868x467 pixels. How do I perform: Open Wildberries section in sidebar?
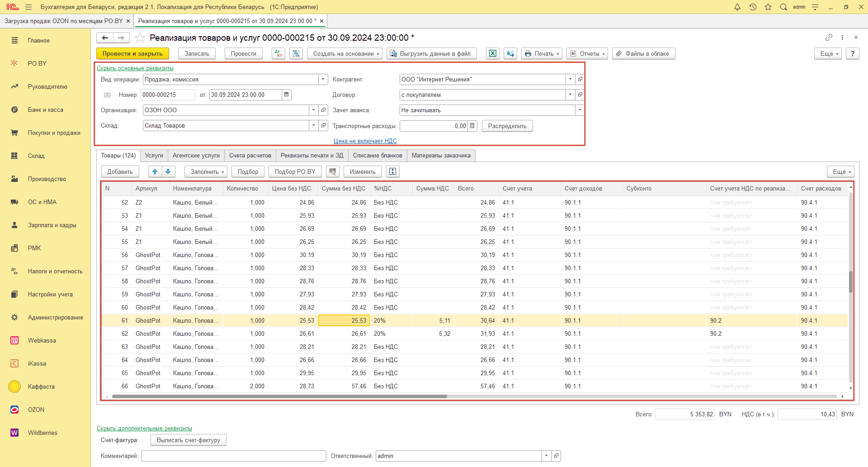(42, 433)
